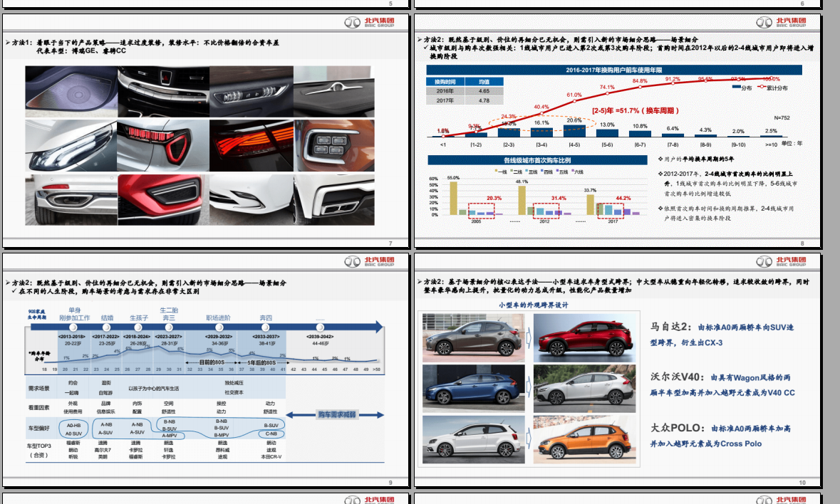Click the 需求场景 row header
This screenshot has width=840, height=504.
(x=38, y=389)
